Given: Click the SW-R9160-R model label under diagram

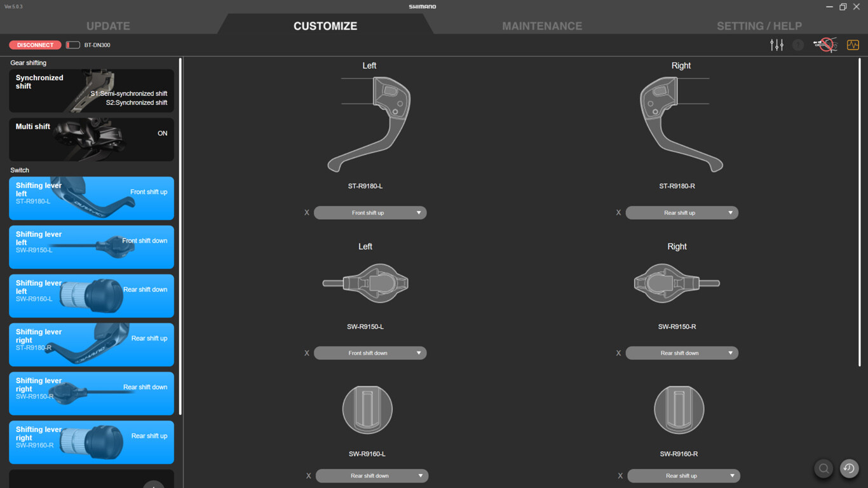Looking at the screenshot, I should click(x=679, y=454).
